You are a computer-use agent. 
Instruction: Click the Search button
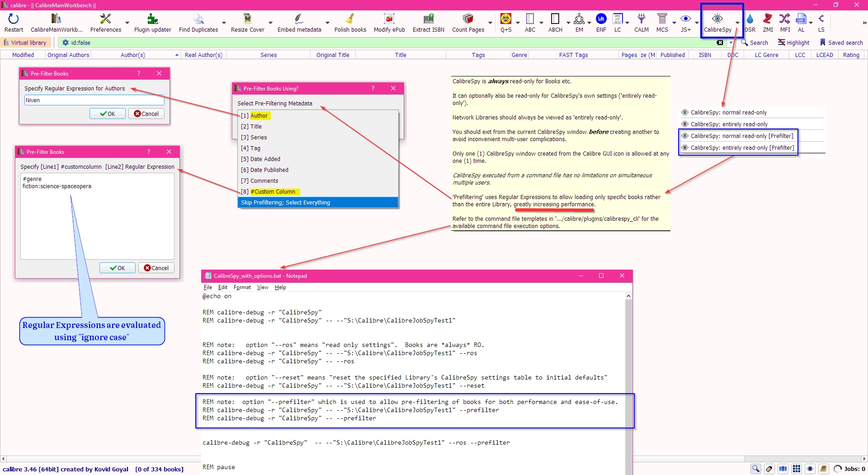coord(755,43)
